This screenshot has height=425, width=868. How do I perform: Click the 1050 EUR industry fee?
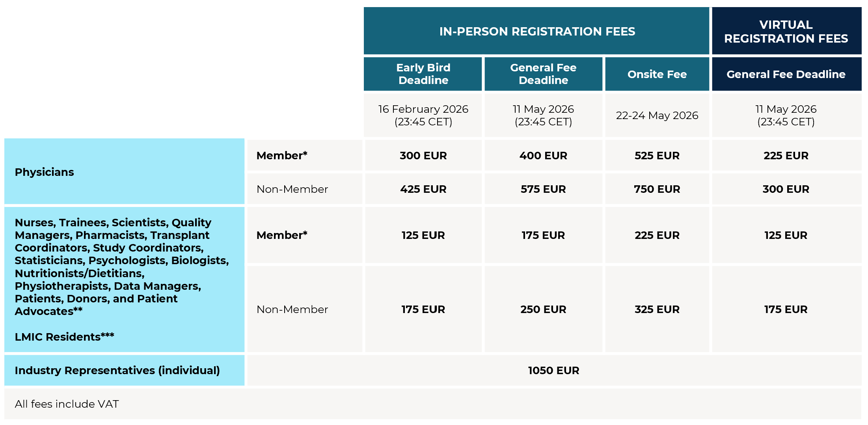(553, 370)
